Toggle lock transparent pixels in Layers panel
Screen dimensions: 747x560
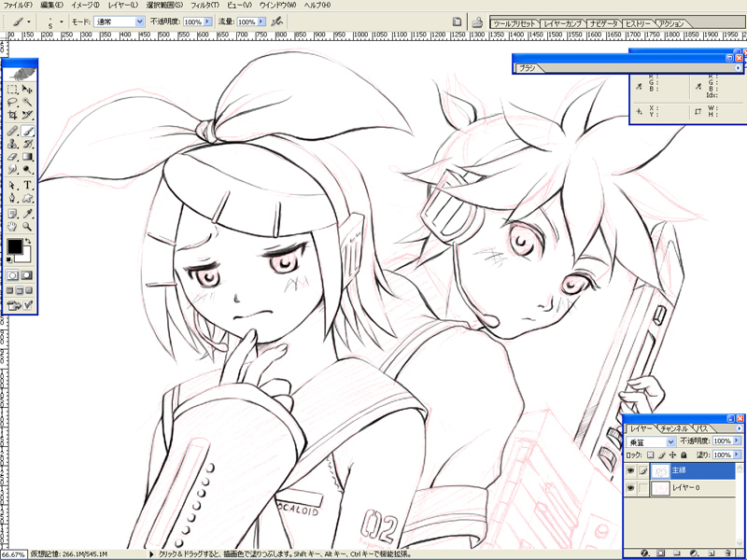[x=650, y=455]
